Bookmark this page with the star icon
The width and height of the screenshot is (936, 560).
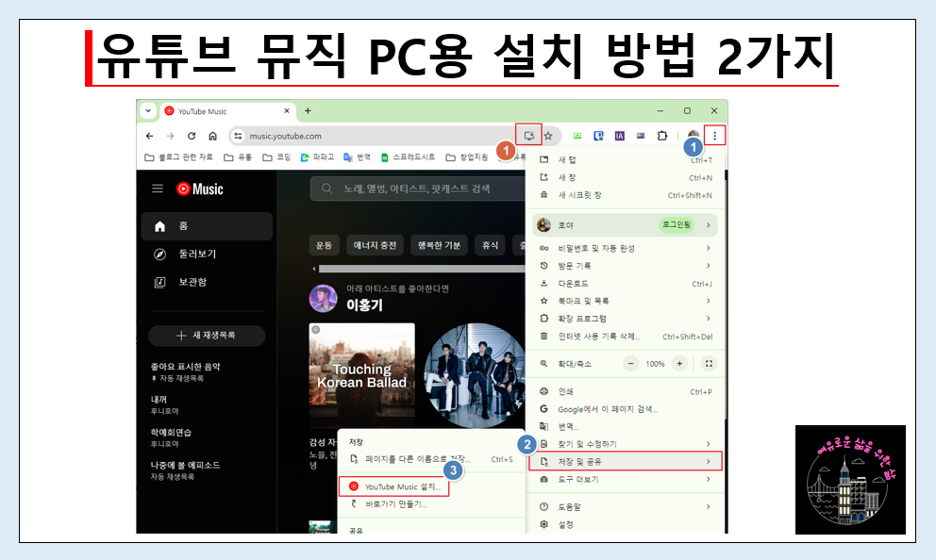(548, 136)
